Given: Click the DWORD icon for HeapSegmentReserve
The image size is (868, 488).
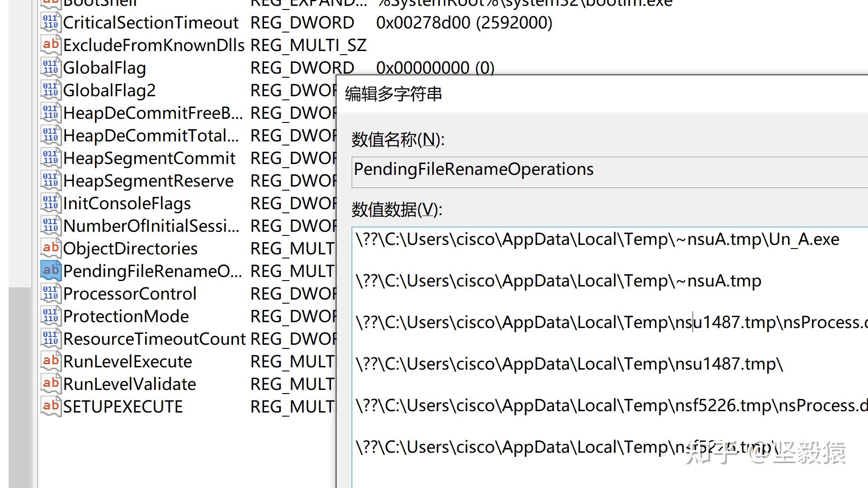Looking at the screenshot, I should click(50, 180).
